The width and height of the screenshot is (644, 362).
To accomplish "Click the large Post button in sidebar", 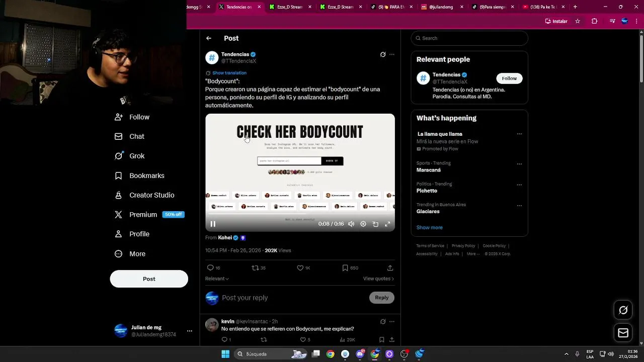I will (149, 279).
